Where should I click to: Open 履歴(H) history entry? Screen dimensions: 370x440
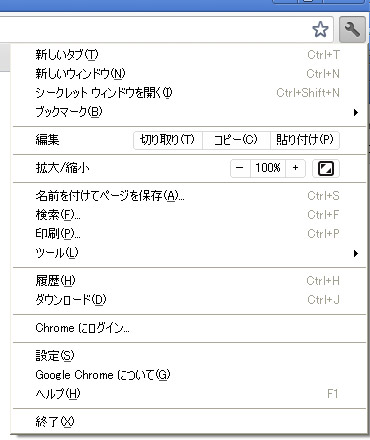(189, 281)
